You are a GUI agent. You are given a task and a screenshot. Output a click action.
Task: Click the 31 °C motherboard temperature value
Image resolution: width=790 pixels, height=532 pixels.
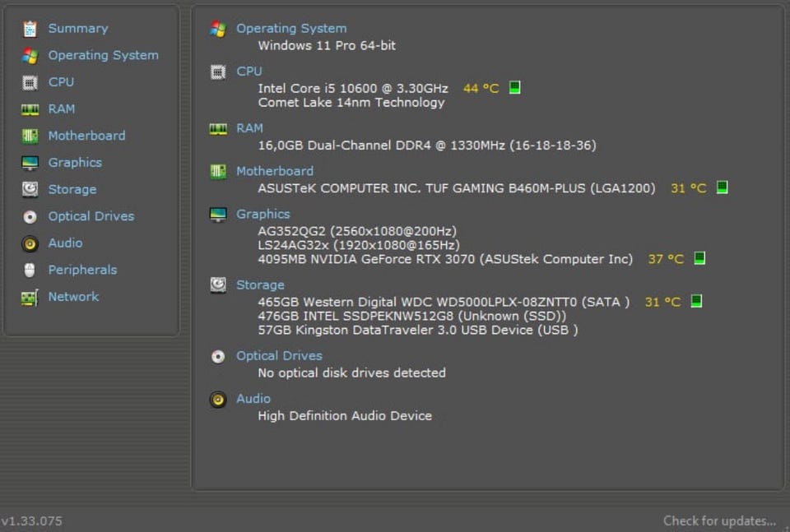tap(688, 188)
